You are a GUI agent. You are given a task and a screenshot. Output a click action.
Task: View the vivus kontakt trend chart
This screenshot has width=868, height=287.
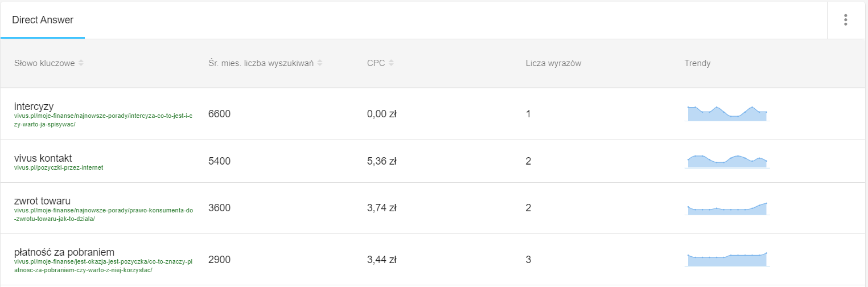[x=727, y=161]
